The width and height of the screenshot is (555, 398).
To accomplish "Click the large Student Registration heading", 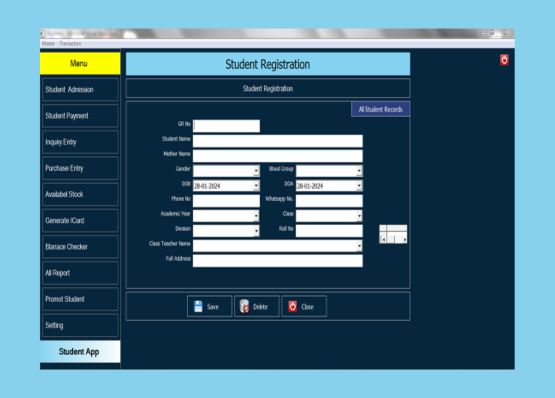I will click(268, 64).
